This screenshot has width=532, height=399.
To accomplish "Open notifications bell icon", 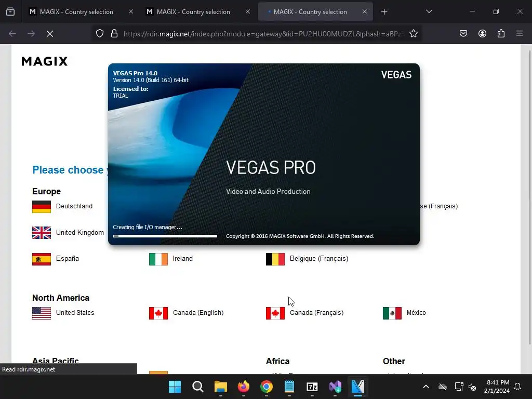I will (x=517, y=387).
